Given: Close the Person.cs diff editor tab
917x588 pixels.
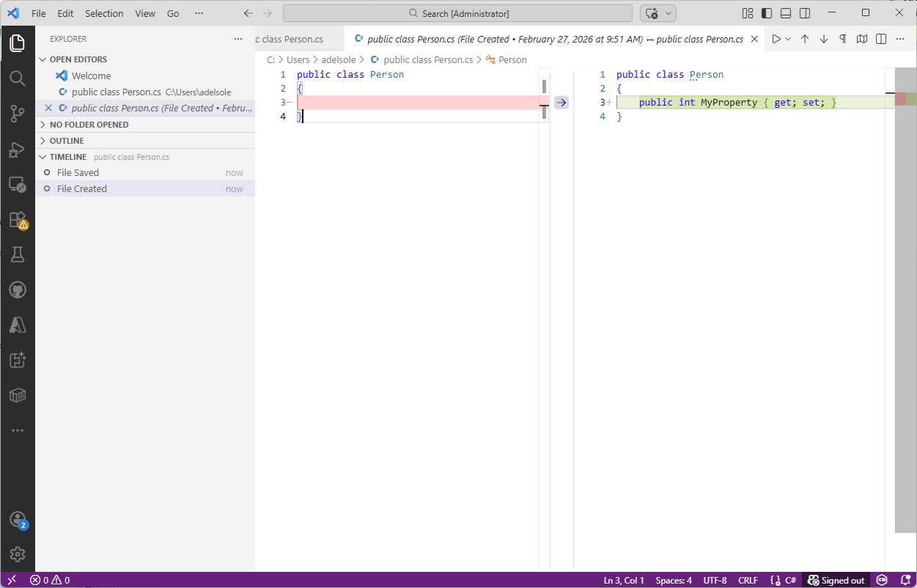Looking at the screenshot, I should point(755,39).
